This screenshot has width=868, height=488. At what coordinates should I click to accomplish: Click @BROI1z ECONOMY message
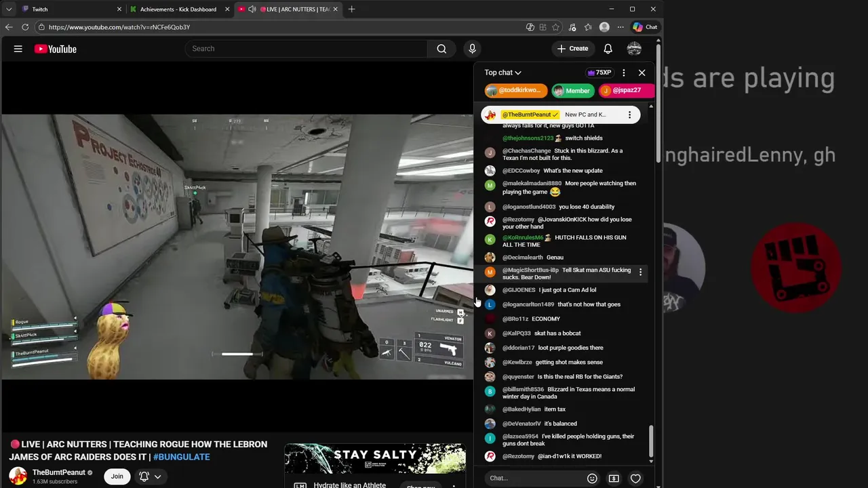[x=546, y=319]
